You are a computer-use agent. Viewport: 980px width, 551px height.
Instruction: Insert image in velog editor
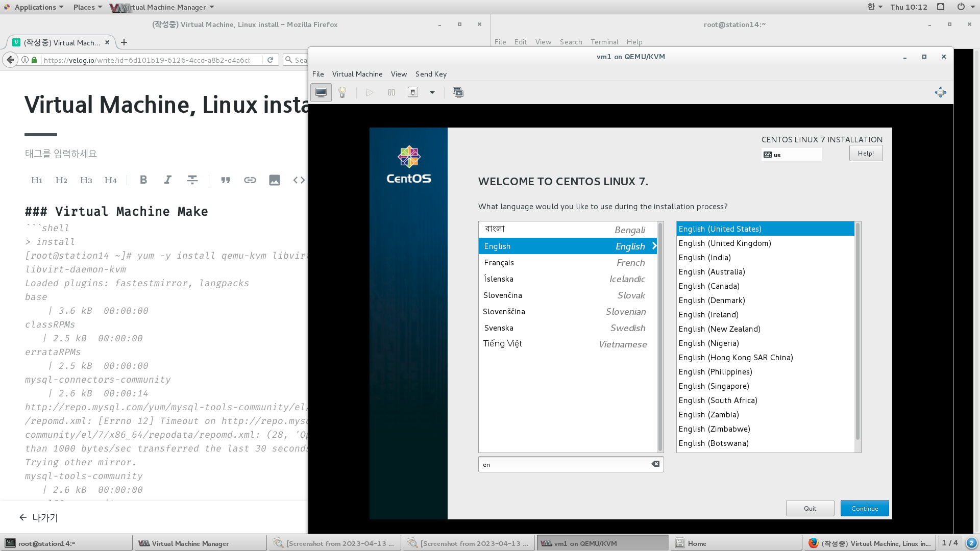[275, 180]
